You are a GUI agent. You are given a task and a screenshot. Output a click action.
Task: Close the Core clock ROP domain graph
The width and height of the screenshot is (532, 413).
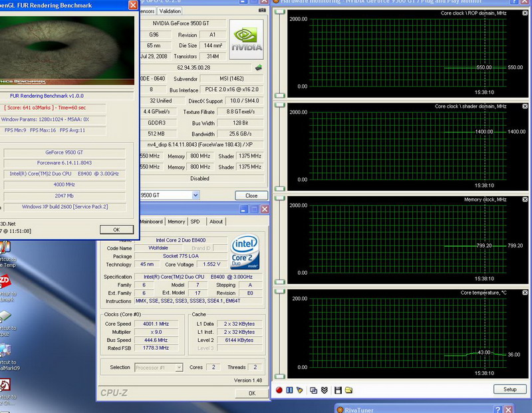click(x=525, y=13)
